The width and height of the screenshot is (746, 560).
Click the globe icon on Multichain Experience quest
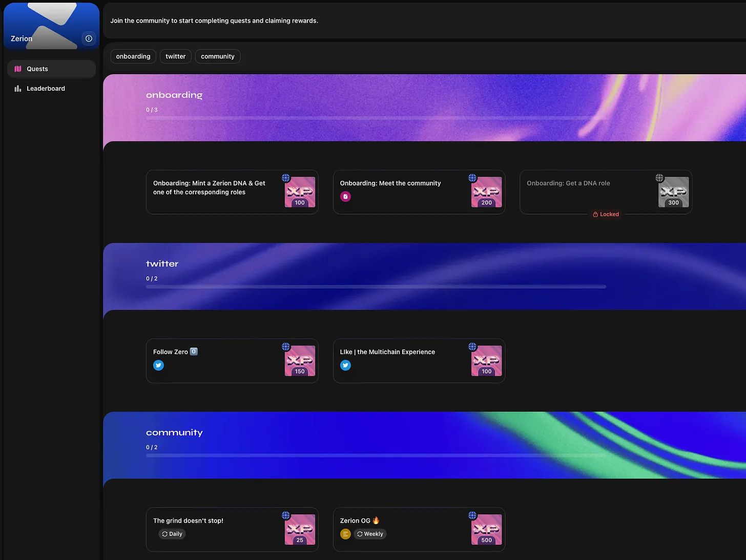coord(472,347)
